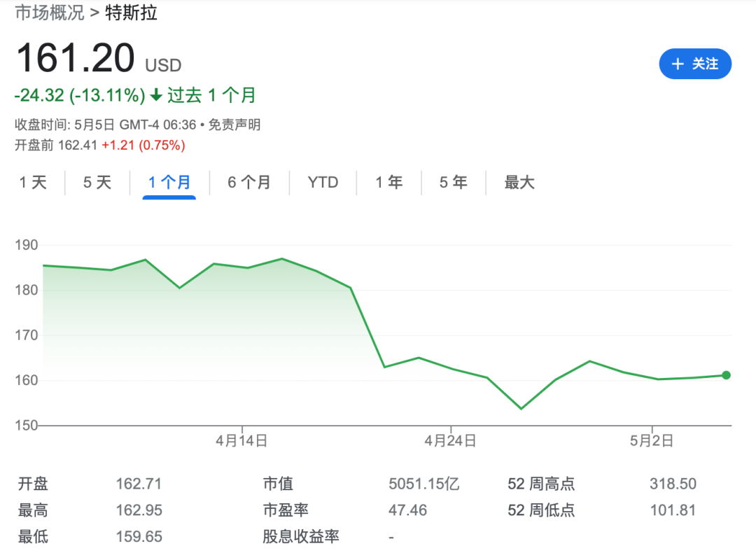Click the 4月14日 axis label
The width and height of the screenshot is (756, 560).
241,440
